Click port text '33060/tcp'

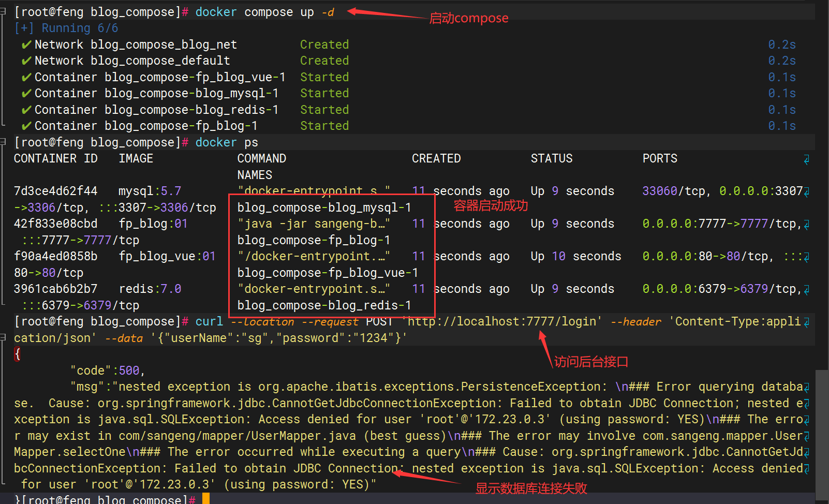pyautogui.click(x=674, y=191)
